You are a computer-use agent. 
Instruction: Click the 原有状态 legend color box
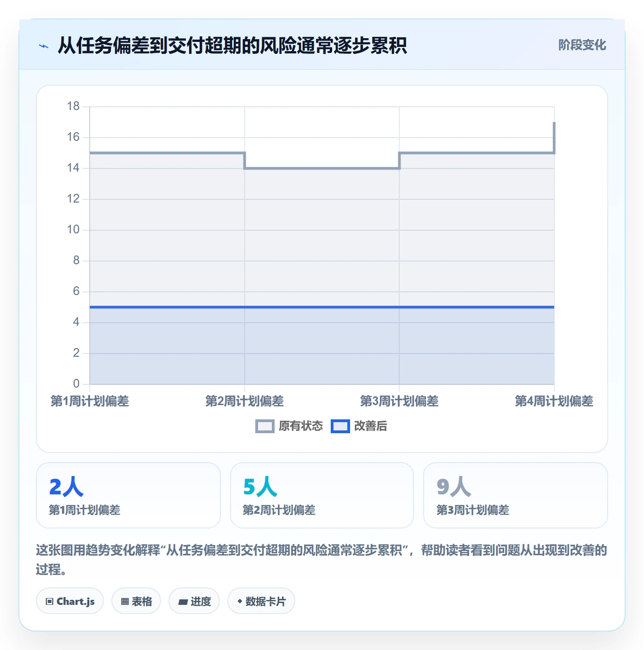(265, 426)
